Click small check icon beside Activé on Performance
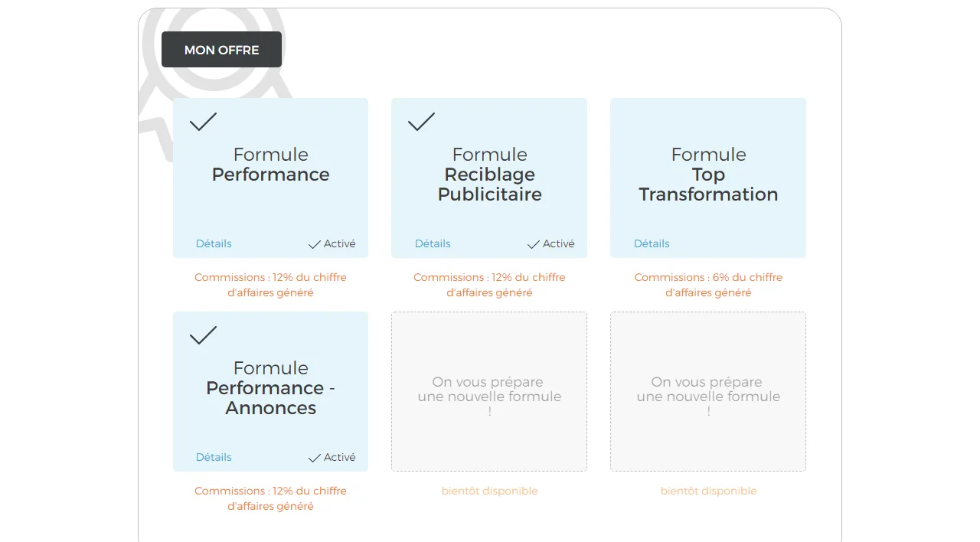This screenshot has height=542, width=980. tap(314, 244)
